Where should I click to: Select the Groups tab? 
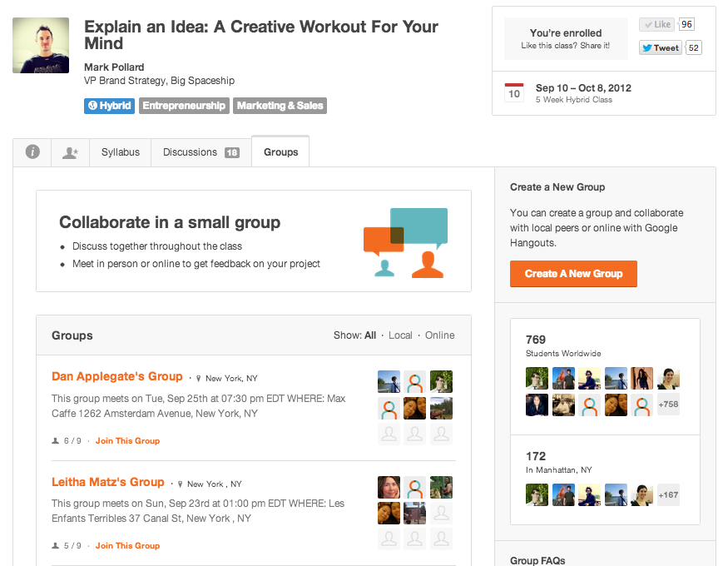coord(280,152)
